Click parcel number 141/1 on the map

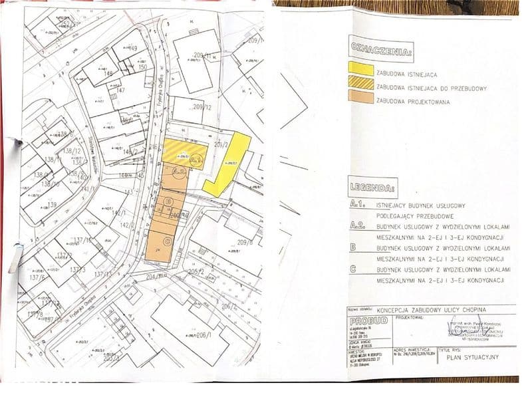(89, 188)
